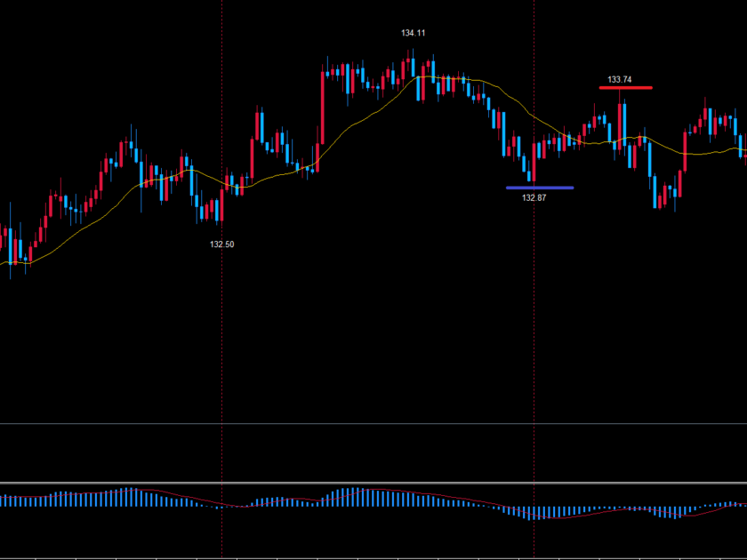
Task: Click the candle at the 132.50 low
Action: coord(221,206)
